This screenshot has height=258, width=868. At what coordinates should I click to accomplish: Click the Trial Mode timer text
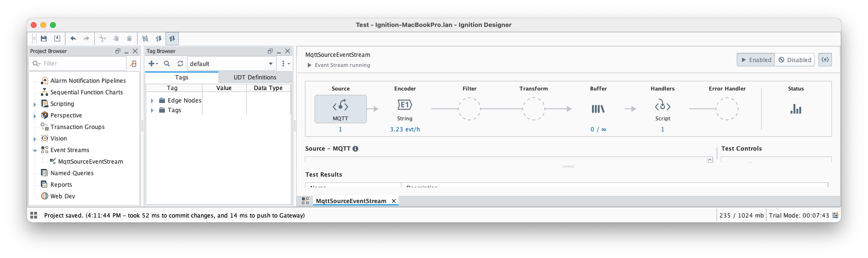pyautogui.click(x=799, y=216)
